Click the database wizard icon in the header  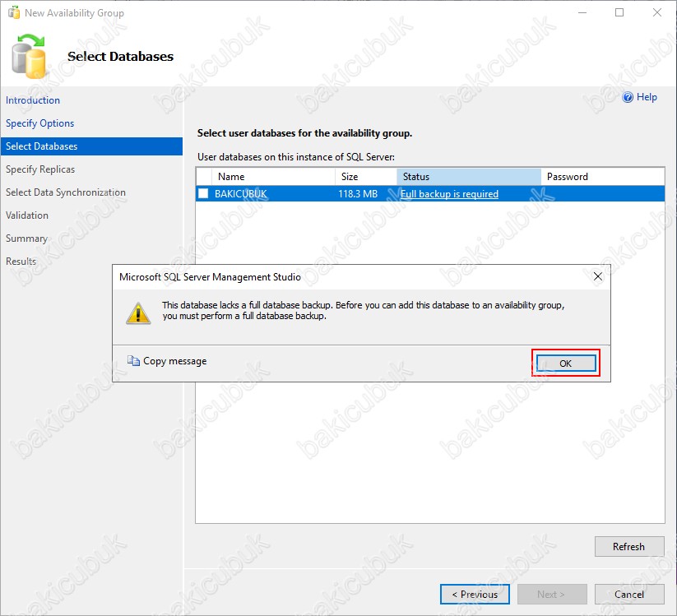point(29,57)
